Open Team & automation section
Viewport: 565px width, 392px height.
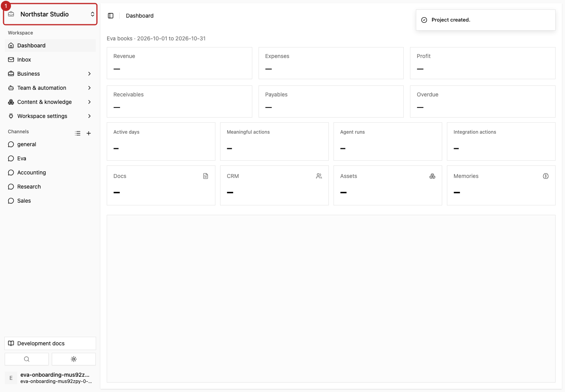click(x=50, y=88)
